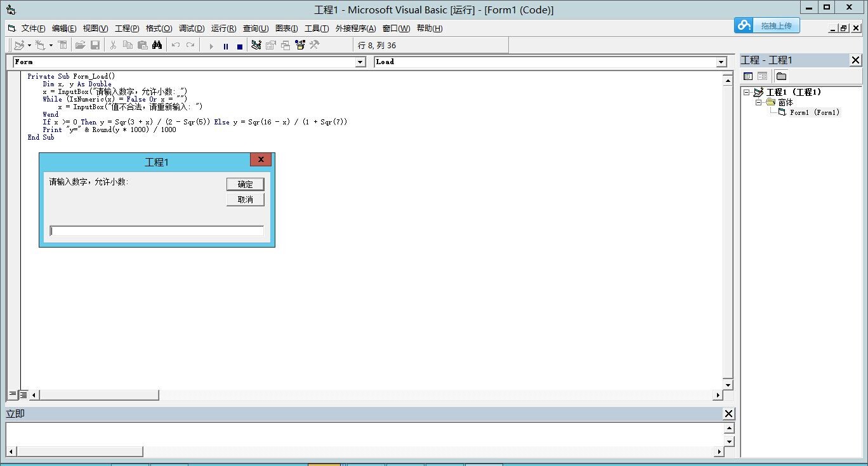
Task: Click the Pause (break) toolbar icon
Action: [226, 46]
